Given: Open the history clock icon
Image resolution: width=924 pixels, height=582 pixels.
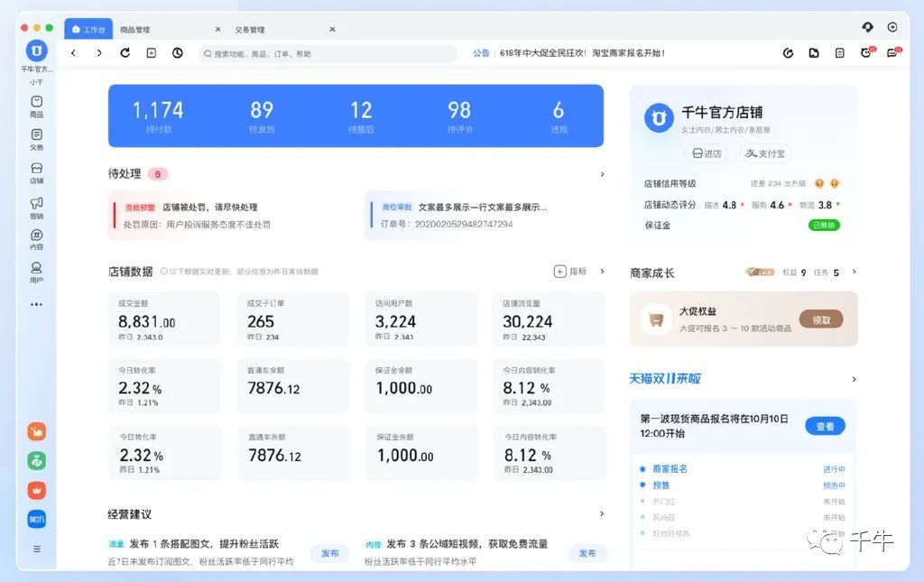Looking at the screenshot, I should pyautogui.click(x=178, y=53).
